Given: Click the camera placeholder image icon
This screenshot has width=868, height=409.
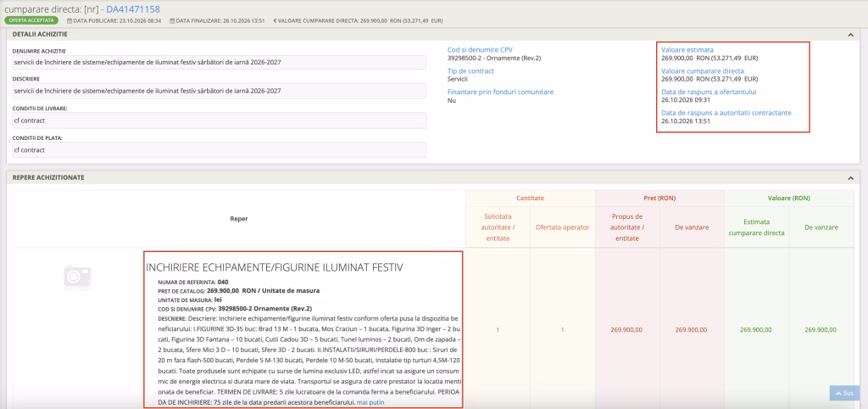Looking at the screenshot, I should pyautogui.click(x=77, y=277).
